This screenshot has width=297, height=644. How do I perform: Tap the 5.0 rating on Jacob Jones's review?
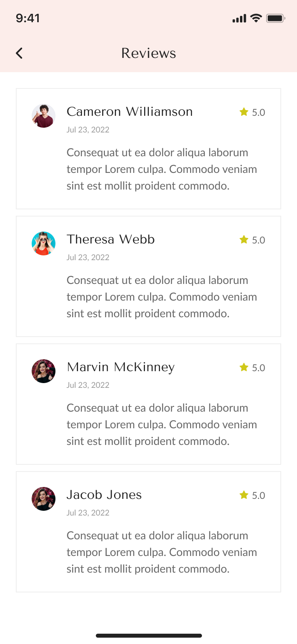pos(259,496)
